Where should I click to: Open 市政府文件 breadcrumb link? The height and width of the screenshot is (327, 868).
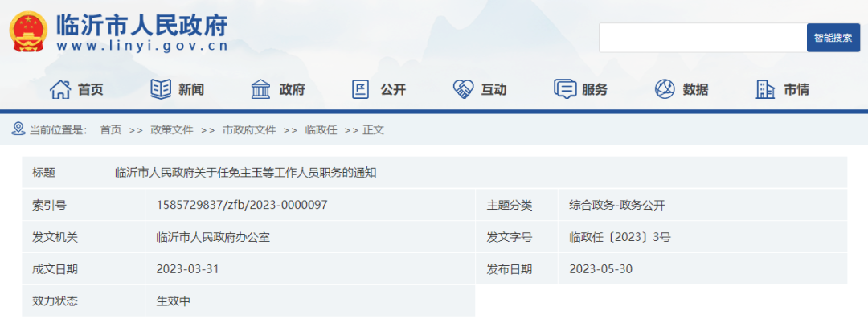[x=249, y=130]
